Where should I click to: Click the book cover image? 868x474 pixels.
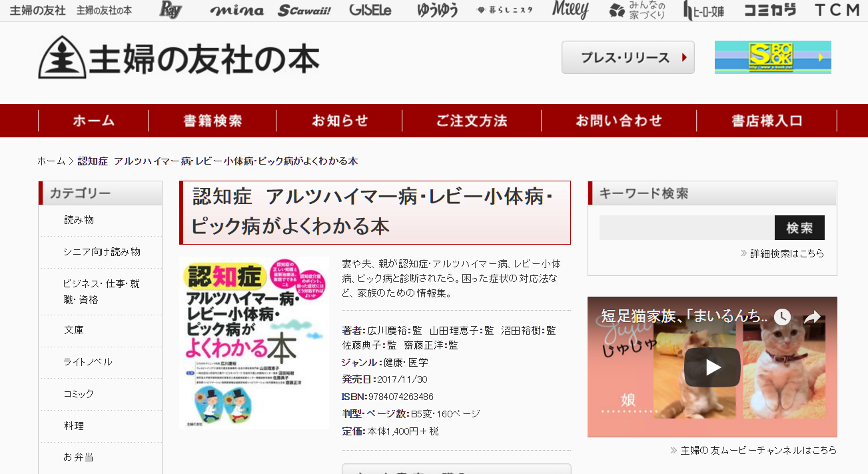(254, 343)
